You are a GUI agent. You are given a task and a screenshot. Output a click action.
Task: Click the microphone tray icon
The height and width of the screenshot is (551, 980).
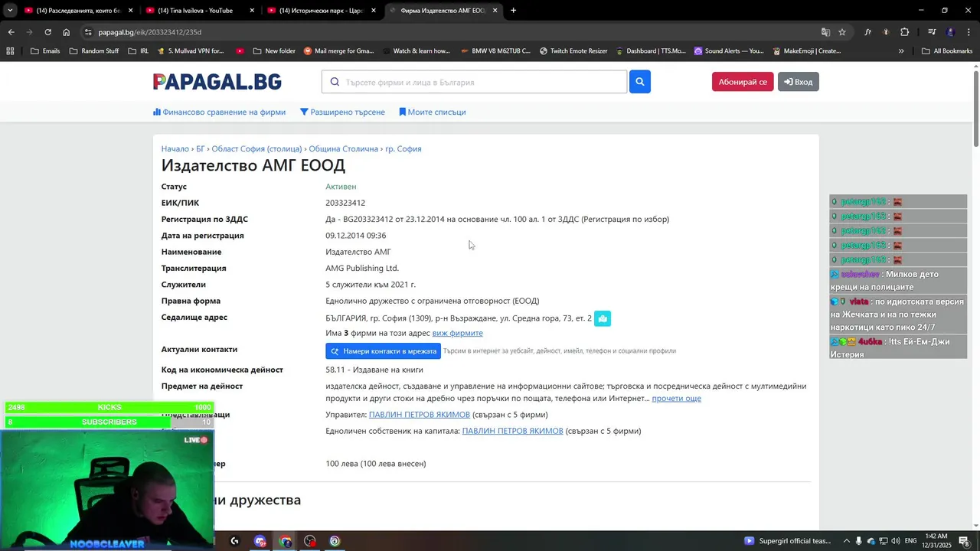[x=858, y=541]
